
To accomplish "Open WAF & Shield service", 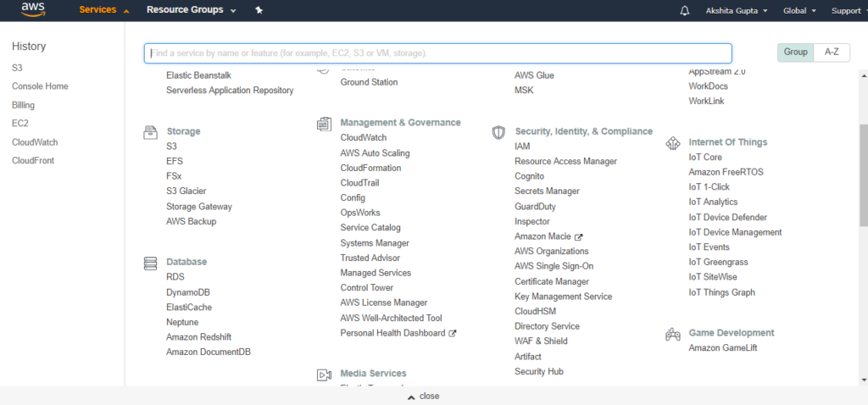I will pos(541,341).
